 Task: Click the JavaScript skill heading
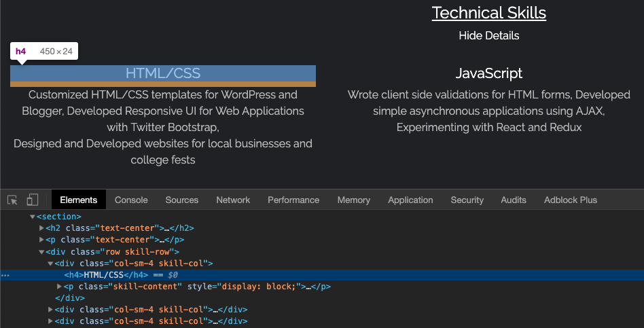click(488, 73)
